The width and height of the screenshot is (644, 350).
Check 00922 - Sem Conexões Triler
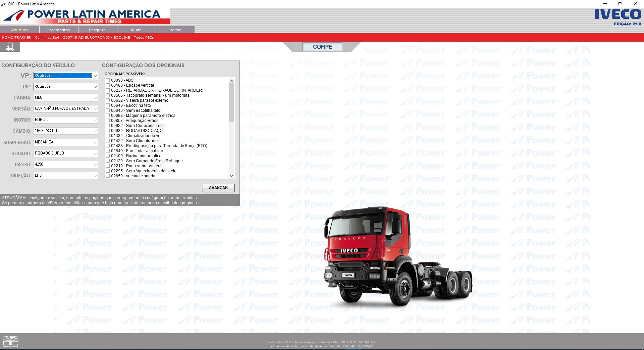108,126
